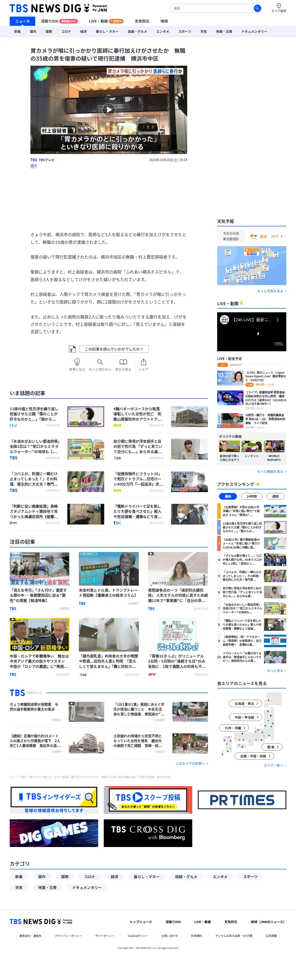The image size is (296, 980).
Task: Click the bottom 地震・災害 category pill
Action: [x=47, y=888]
